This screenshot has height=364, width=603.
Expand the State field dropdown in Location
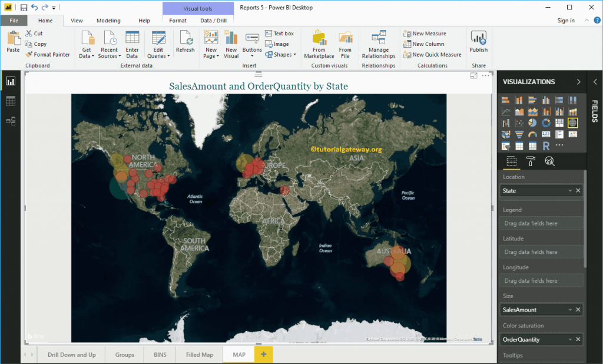point(569,190)
